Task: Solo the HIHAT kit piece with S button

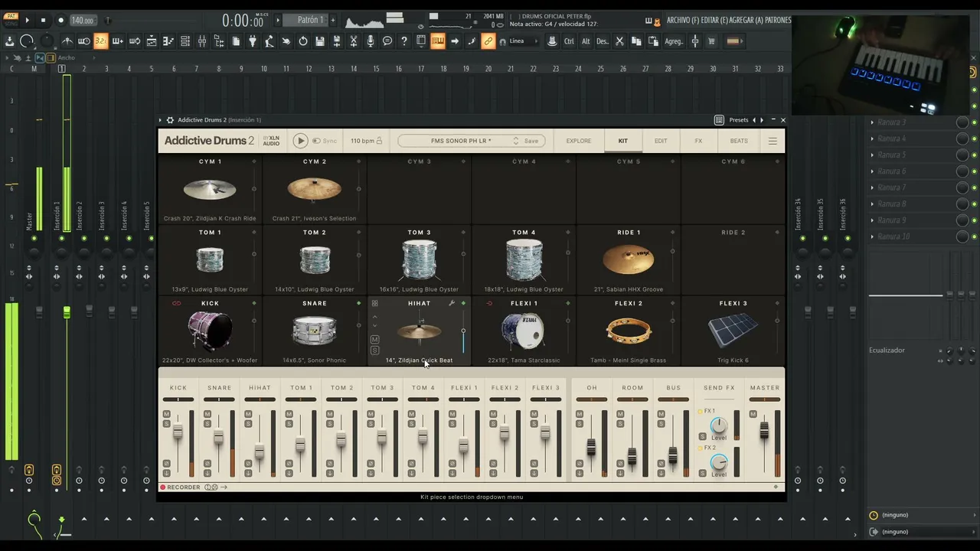Action: (374, 350)
